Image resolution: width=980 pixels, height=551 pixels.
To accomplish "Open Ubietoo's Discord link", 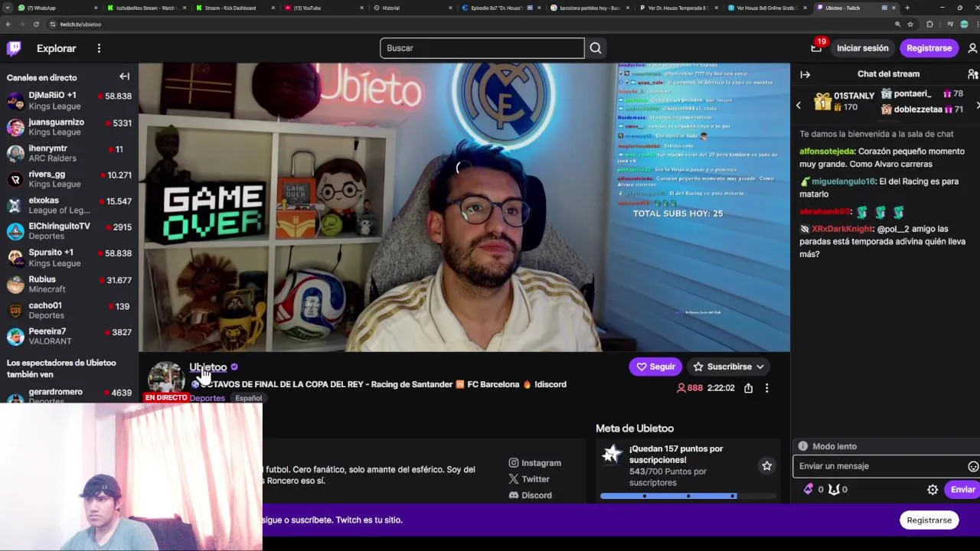I will click(530, 495).
